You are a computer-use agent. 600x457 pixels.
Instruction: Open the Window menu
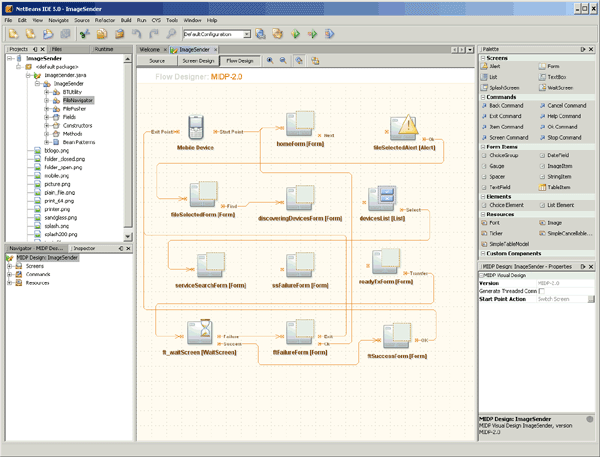point(192,20)
